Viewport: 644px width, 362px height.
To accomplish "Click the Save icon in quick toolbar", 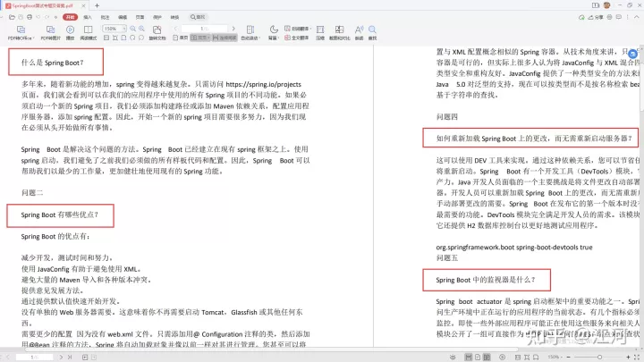I will coord(21,17).
